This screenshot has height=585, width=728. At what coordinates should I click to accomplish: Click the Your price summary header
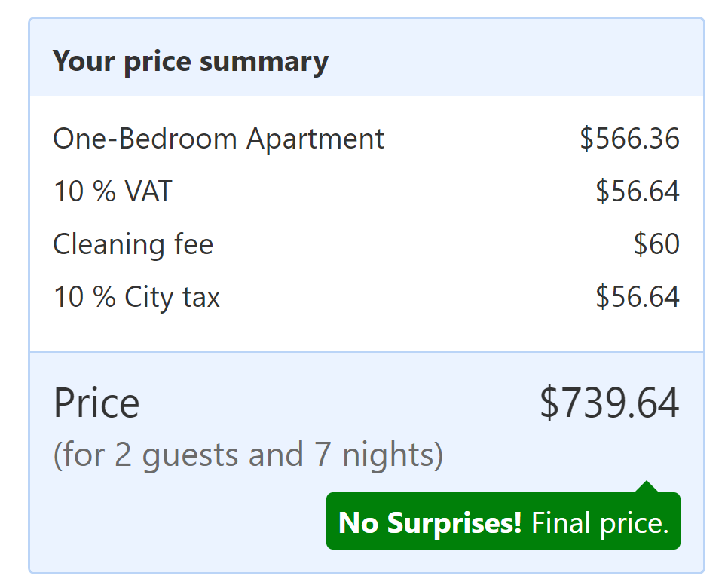(190, 60)
